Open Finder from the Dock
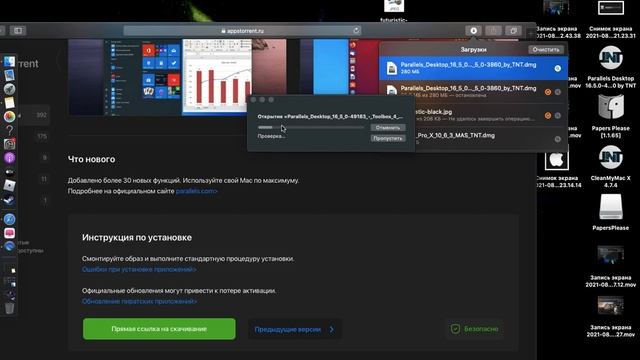The height and width of the screenshot is (360, 640). point(9,62)
